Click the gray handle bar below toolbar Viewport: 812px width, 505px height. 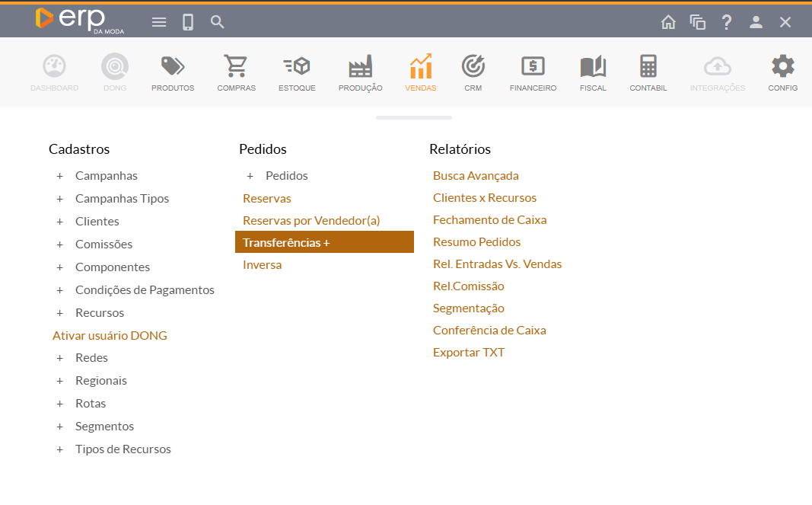[414, 118]
